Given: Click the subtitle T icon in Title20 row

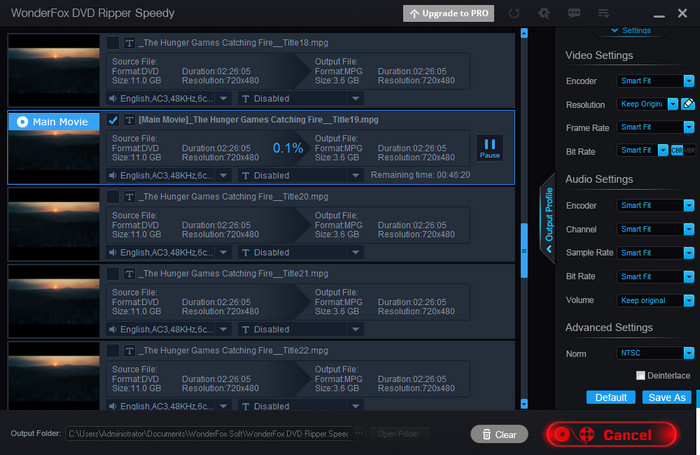Looking at the screenshot, I should coord(245,253).
